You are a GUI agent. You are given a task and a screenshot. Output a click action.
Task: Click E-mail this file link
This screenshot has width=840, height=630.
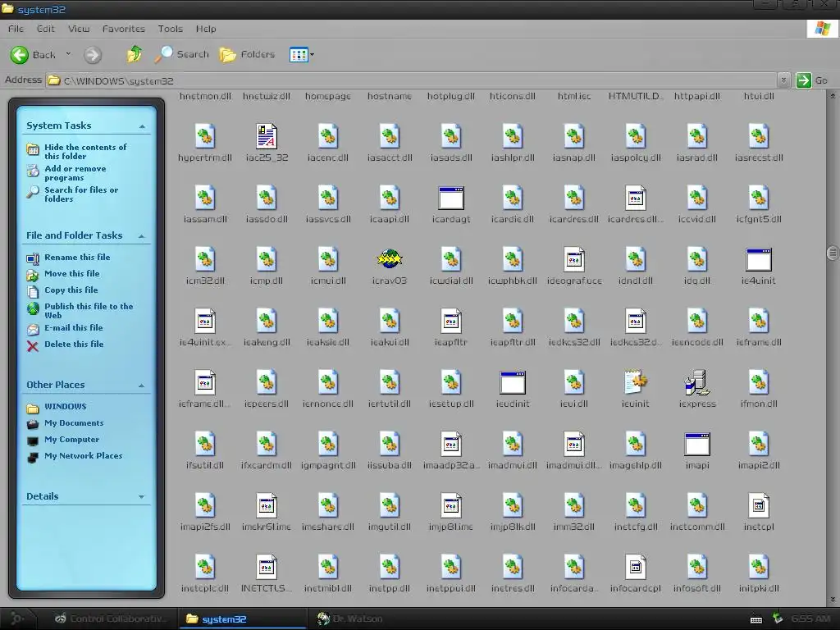tap(73, 328)
